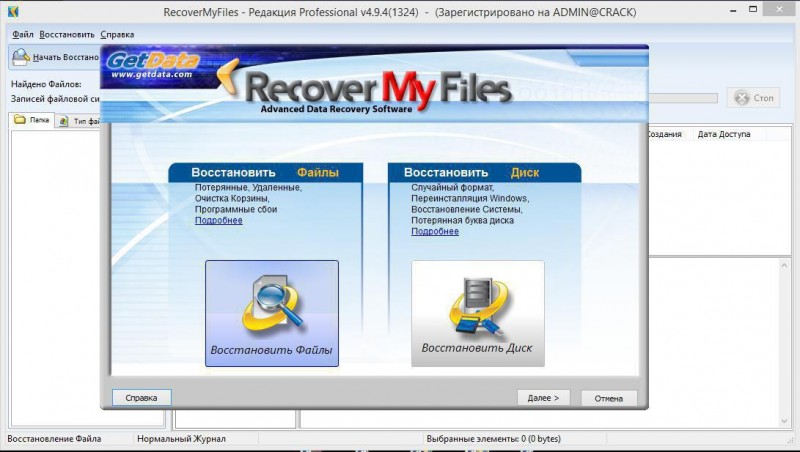The width and height of the screenshot is (800, 452).
Task: Click the Дата Доступа column header
Action: (x=723, y=134)
